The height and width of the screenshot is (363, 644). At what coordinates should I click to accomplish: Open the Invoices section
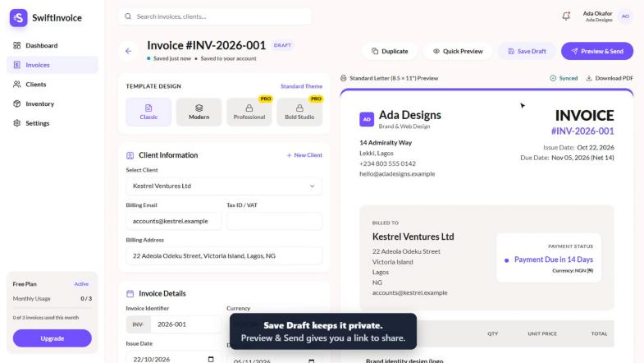53,65
